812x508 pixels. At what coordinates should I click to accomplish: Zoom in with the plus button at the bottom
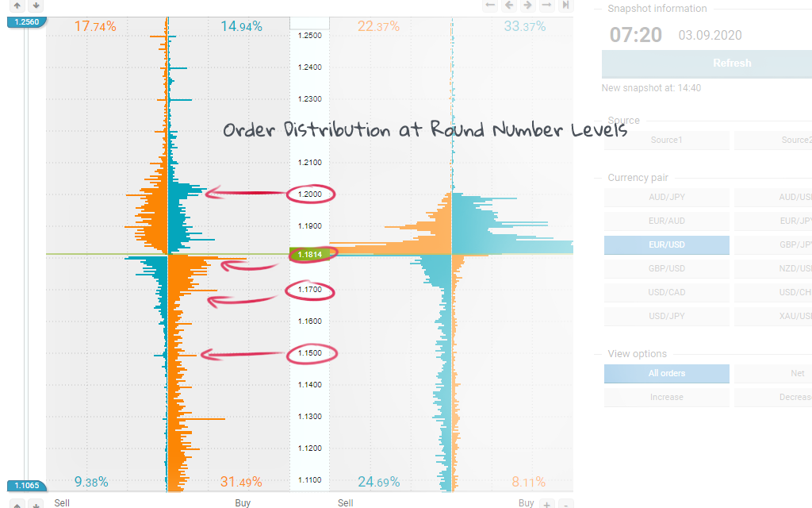[546, 503]
